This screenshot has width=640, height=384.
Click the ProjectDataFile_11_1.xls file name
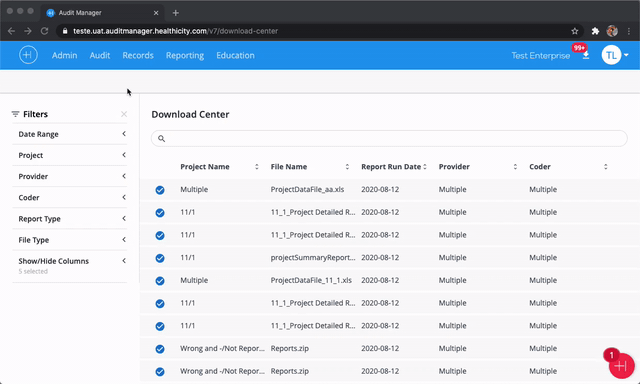click(x=311, y=280)
